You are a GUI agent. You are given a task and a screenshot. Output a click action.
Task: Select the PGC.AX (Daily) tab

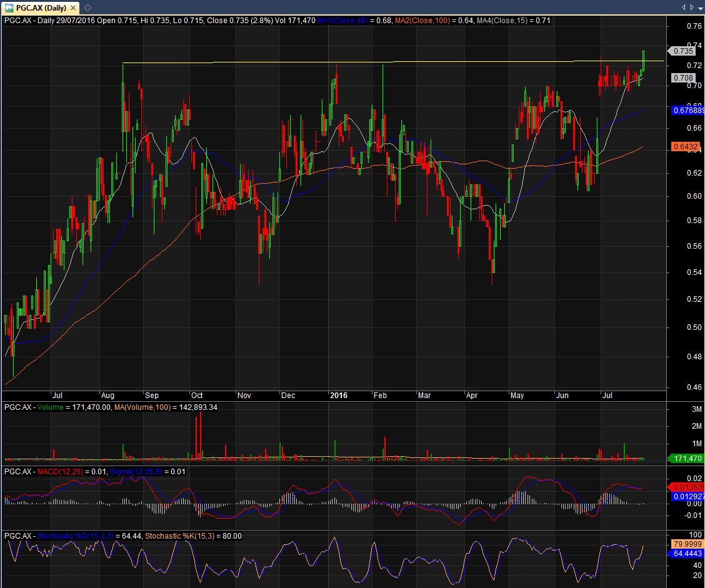[x=41, y=7]
